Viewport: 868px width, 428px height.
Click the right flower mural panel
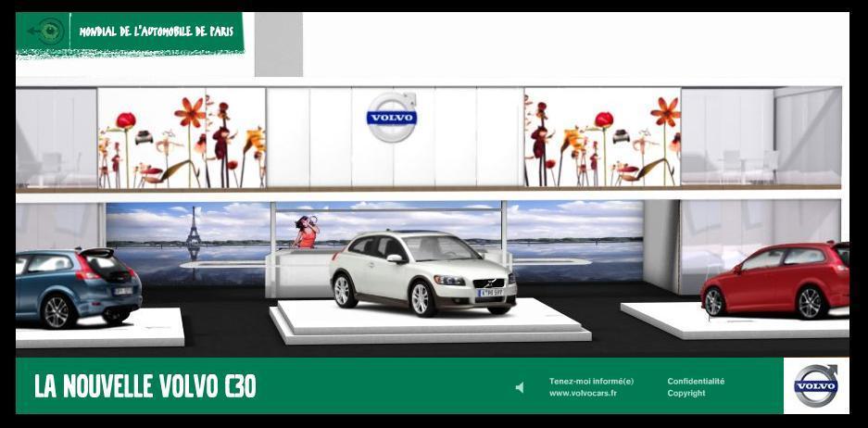pyautogui.click(x=602, y=137)
